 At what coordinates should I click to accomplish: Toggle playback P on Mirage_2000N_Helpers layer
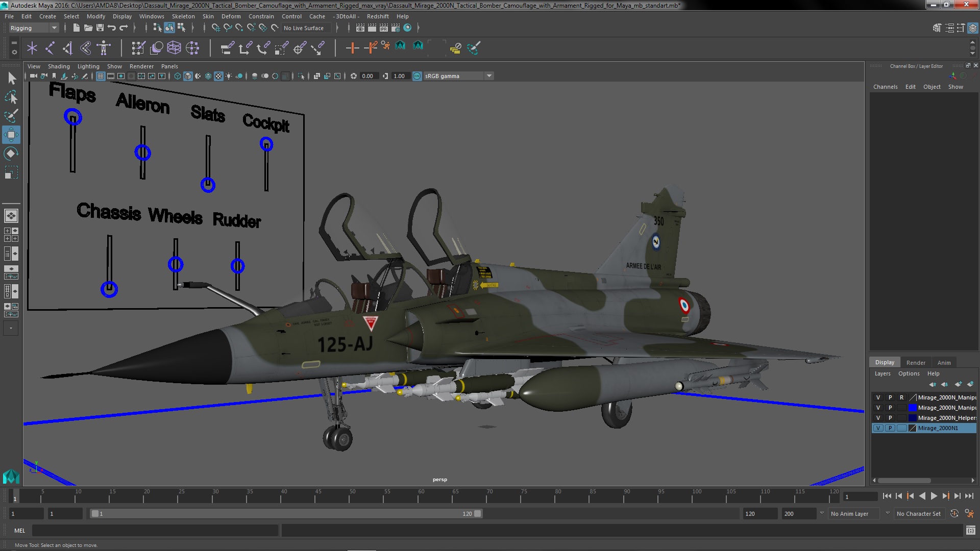[x=890, y=418]
